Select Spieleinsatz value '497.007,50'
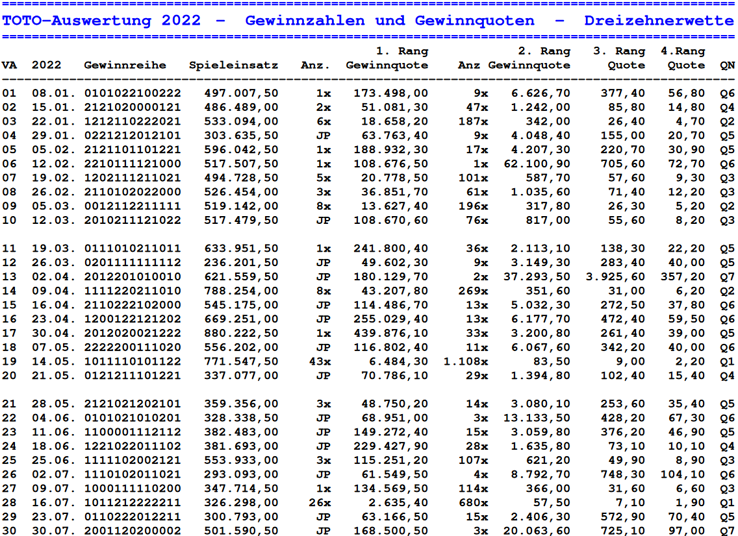This screenshot has width=738, height=536. click(241, 93)
